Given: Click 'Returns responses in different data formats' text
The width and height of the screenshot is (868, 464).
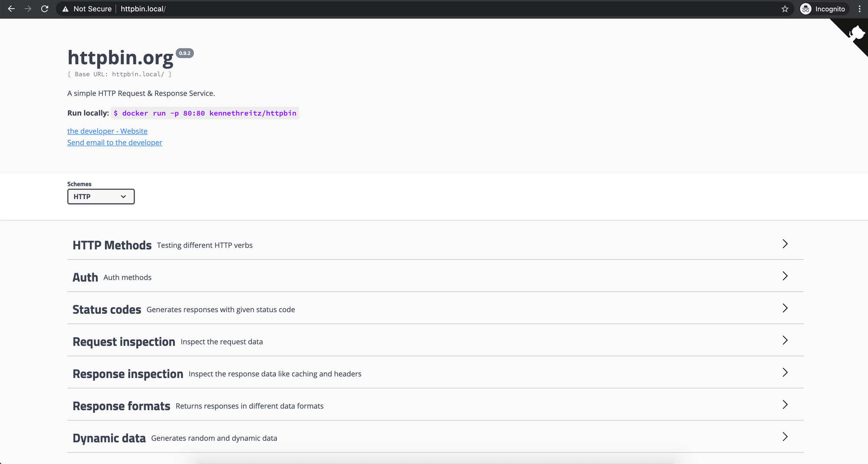Looking at the screenshot, I should [250, 406].
